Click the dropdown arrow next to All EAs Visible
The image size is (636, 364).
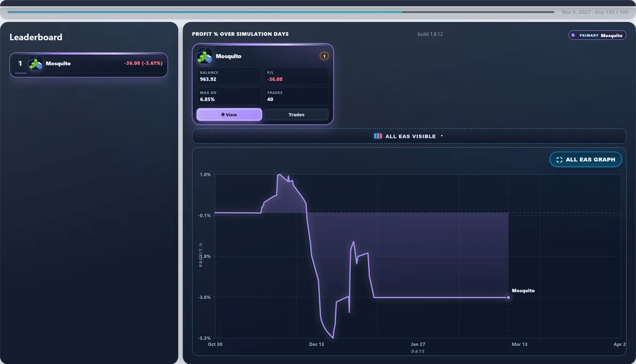click(442, 136)
